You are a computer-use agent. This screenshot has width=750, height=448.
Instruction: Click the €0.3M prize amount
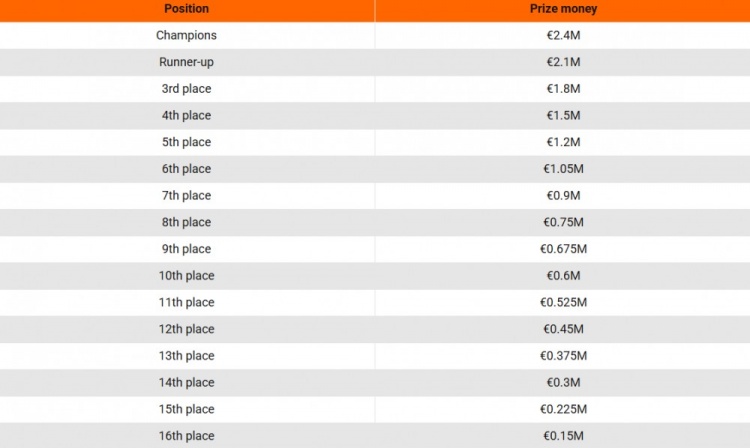point(563,382)
